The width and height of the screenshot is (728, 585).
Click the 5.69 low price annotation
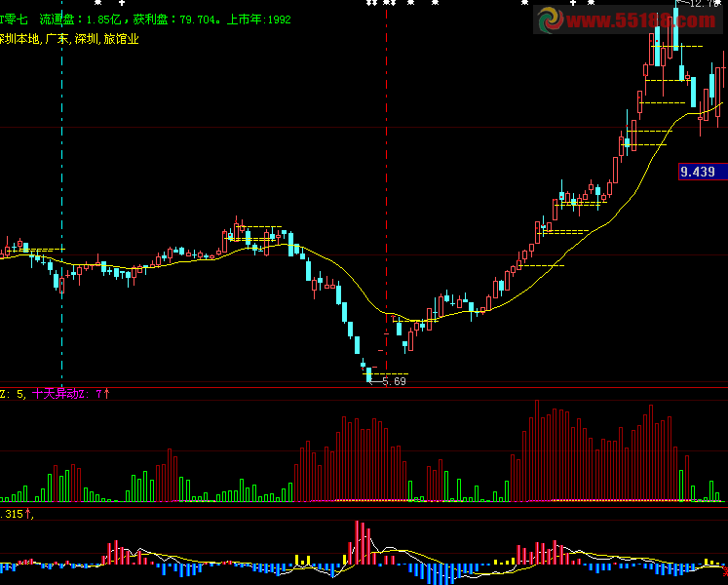click(x=394, y=381)
